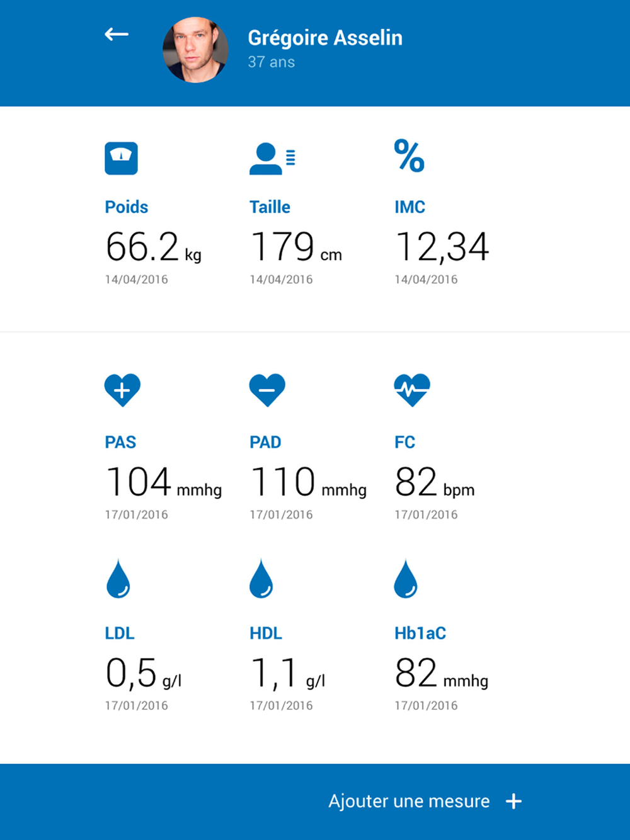Open the 66.2 kg weight value

153,247
